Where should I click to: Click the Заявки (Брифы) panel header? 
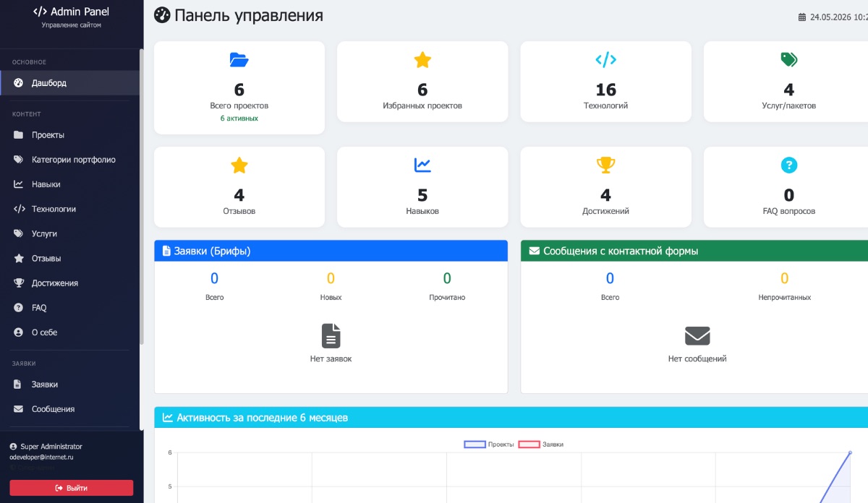pos(331,251)
